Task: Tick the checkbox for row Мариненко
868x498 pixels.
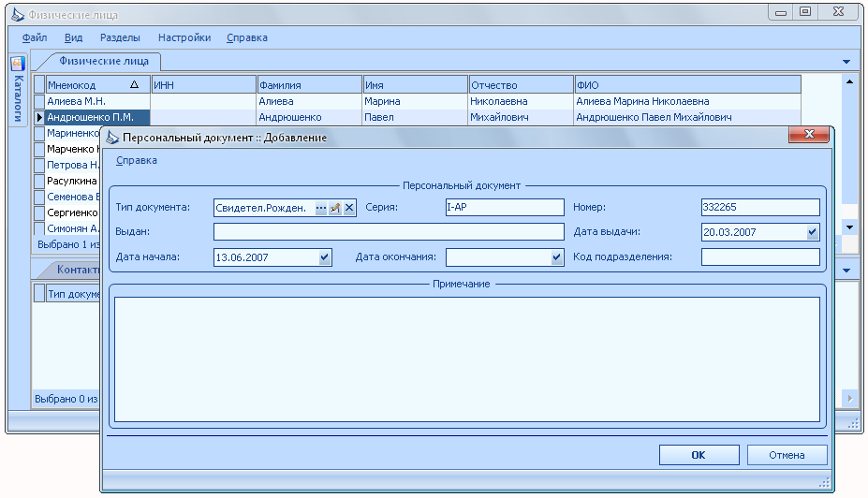Action: point(39,133)
